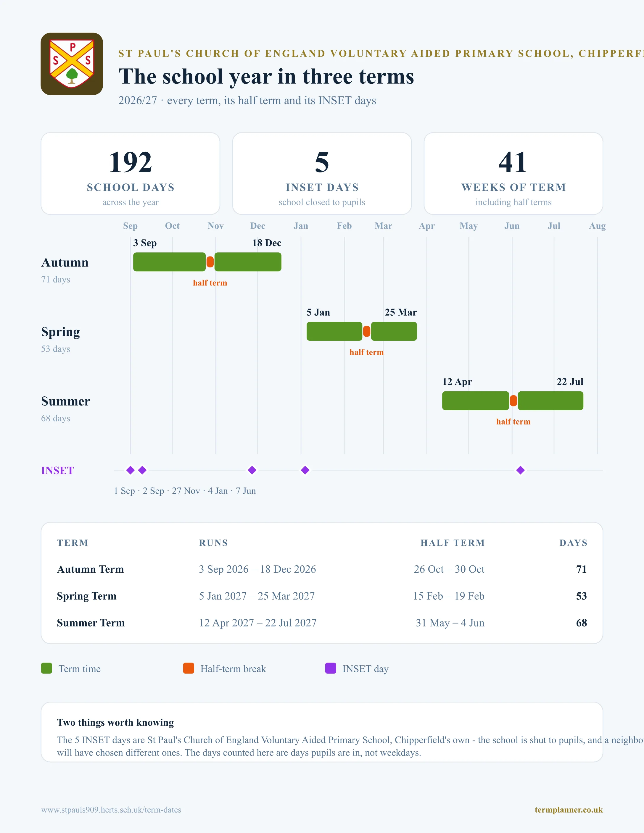Screen dimensions: 644x833
Task: Open the stpauls909 term-dates link
Action: 111,809
